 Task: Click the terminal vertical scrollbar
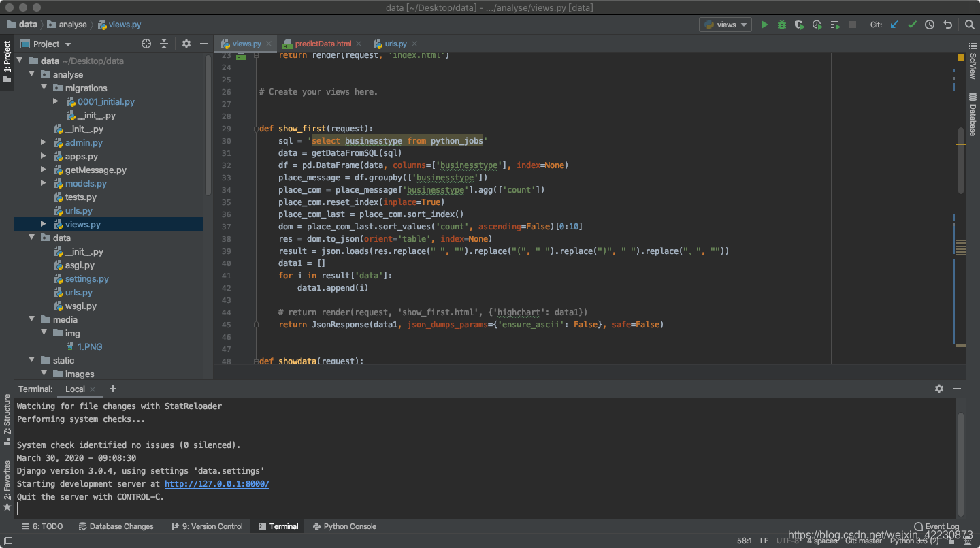click(x=961, y=463)
